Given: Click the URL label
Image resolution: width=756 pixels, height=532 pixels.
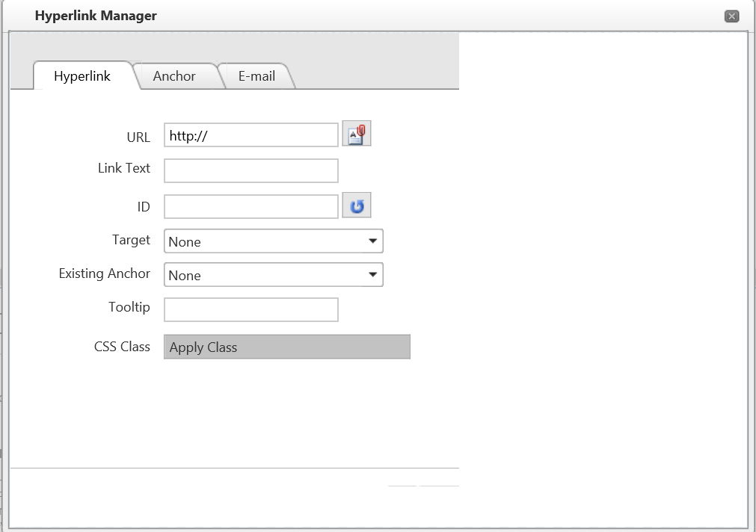Looking at the screenshot, I should click(x=138, y=137).
